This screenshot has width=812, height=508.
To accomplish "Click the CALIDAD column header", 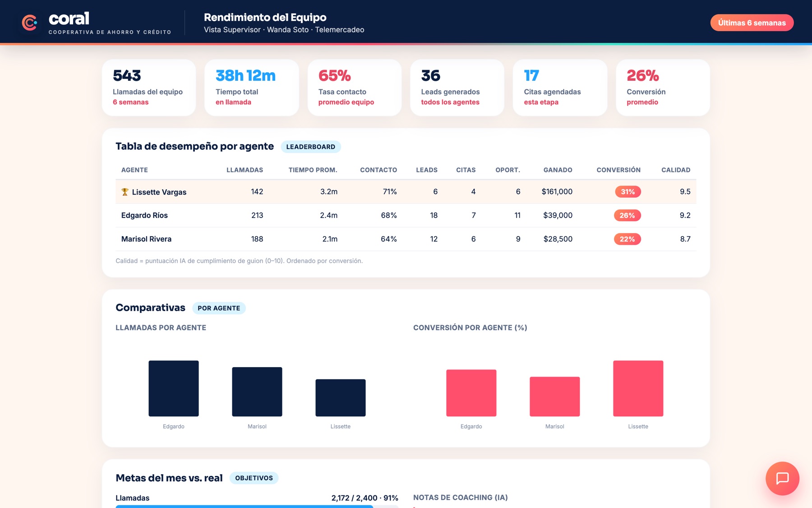I will pyautogui.click(x=676, y=170).
